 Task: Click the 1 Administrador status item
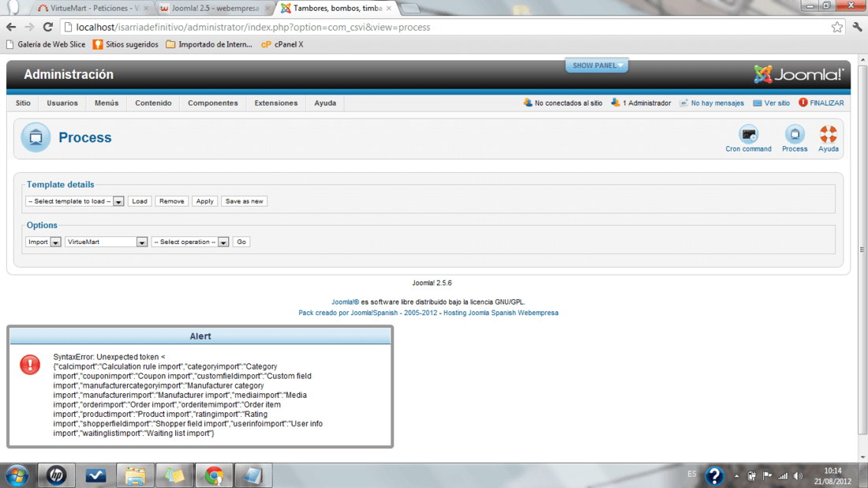click(641, 103)
